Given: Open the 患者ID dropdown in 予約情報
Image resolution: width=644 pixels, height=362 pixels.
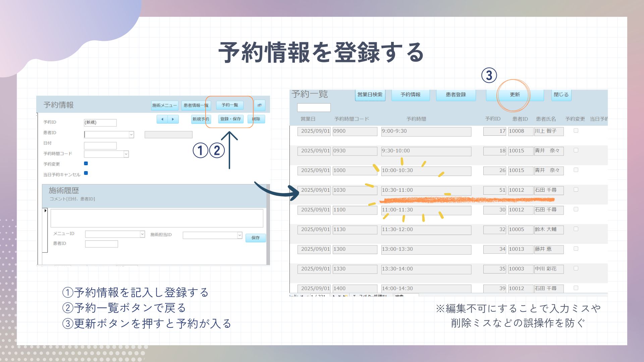Looking at the screenshot, I should [x=131, y=134].
